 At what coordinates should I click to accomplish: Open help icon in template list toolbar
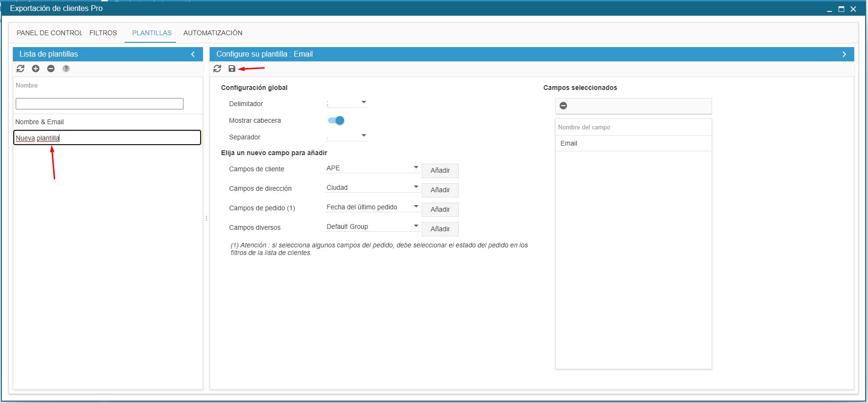pyautogui.click(x=66, y=69)
